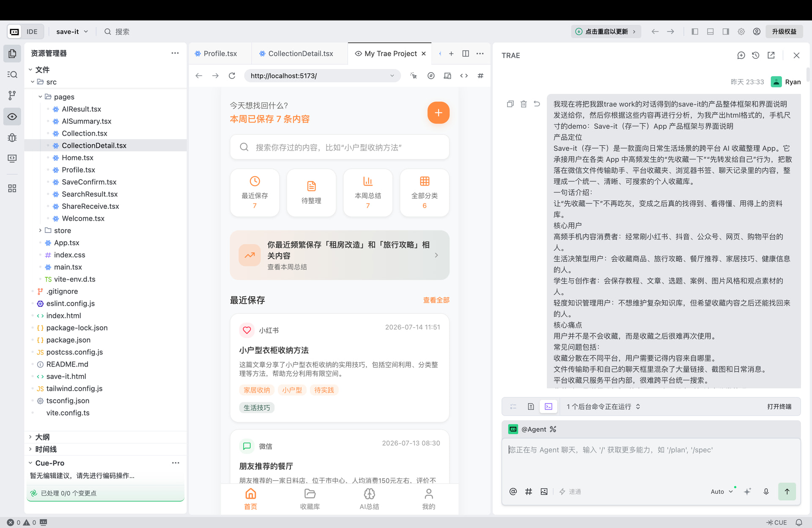Open the Auto model dropdown
The image size is (812, 528).
(721, 492)
